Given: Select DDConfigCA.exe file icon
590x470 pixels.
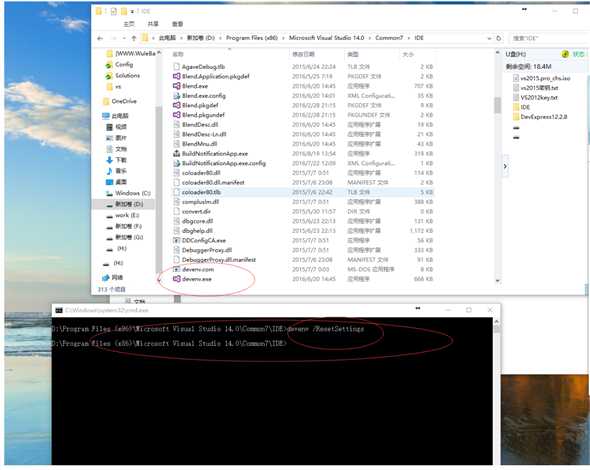Looking at the screenshot, I should [176, 240].
